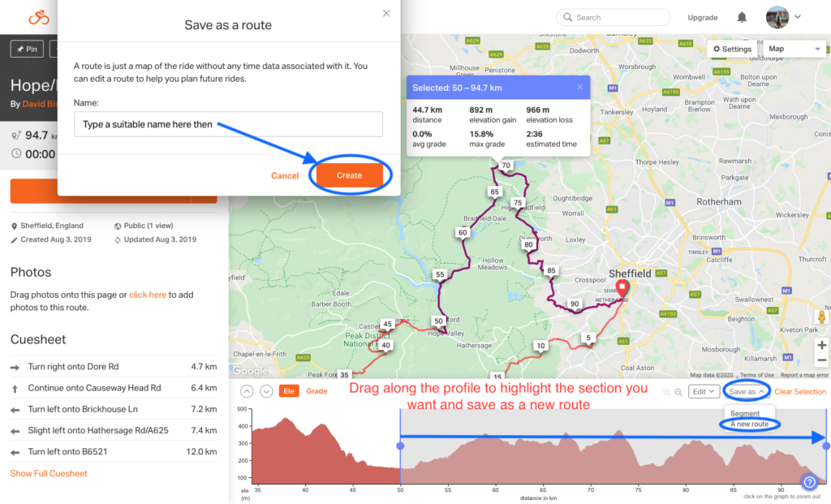Viewport: 831px width, 504px height.
Task: Zoom in the map with plus icon
Action: (x=821, y=345)
